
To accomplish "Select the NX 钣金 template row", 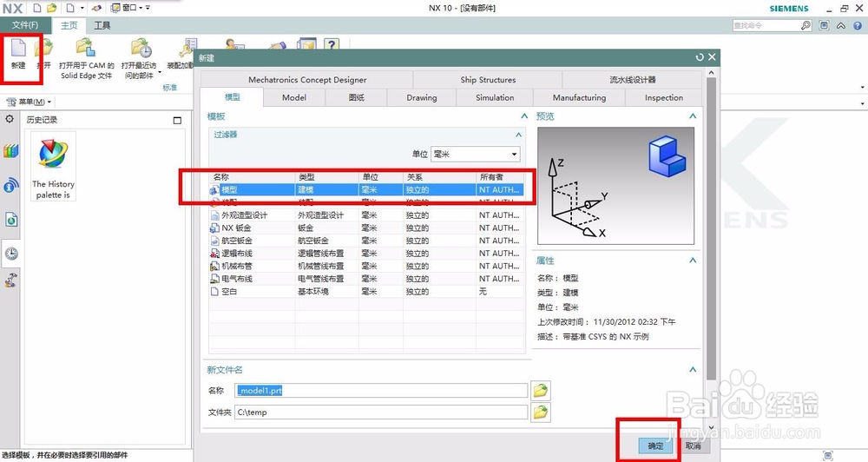I will coord(366,228).
